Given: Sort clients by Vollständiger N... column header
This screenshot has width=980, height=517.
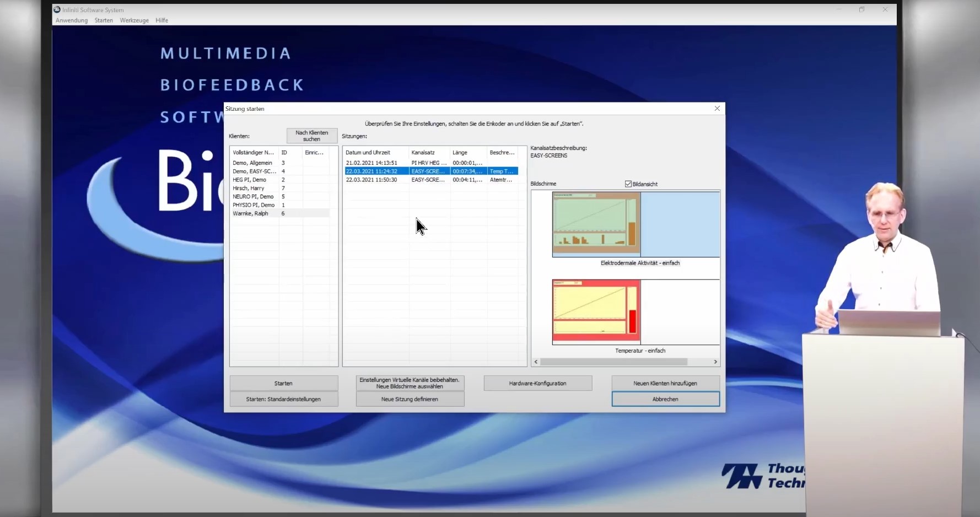Looking at the screenshot, I should [x=254, y=153].
